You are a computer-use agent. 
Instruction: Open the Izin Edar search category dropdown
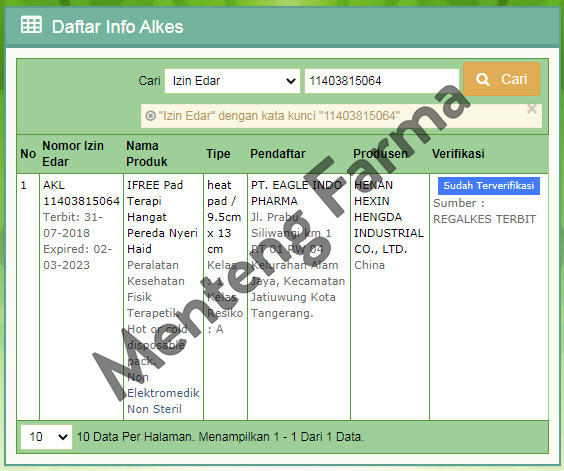tap(232, 81)
